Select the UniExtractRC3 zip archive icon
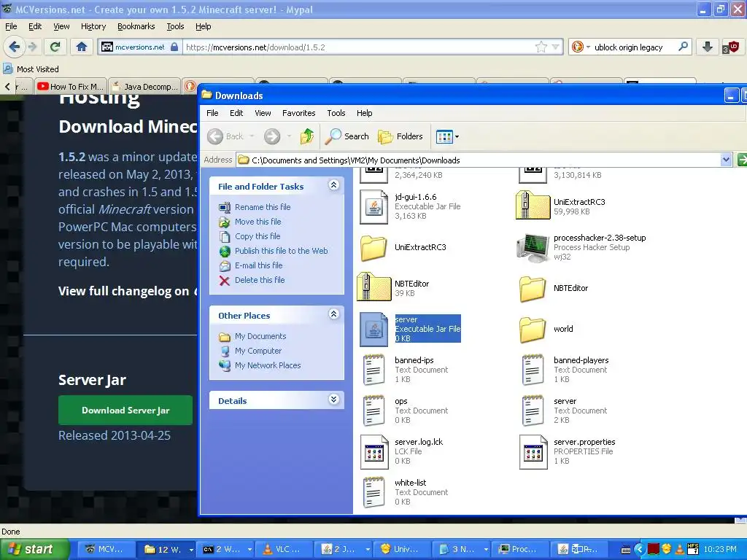This screenshot has width=747, height=560. [533, 206]
